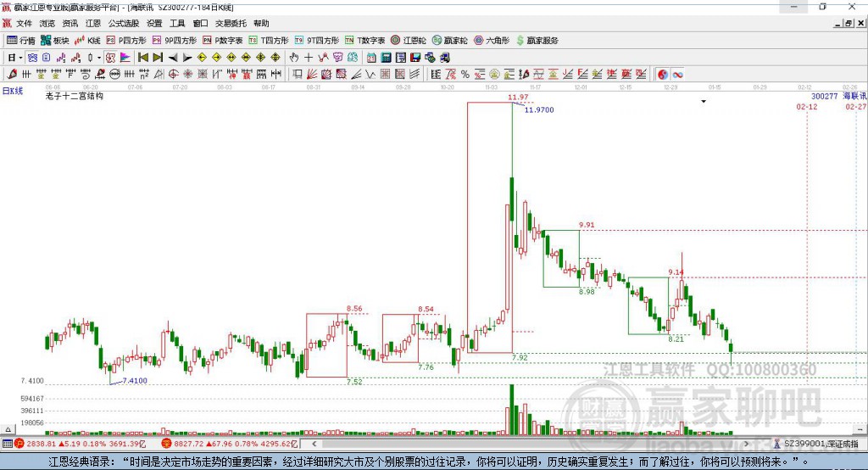This screenshot has width=868, height=470.
Task: Click the 板块 toolbar button
Action: [55, 41]
